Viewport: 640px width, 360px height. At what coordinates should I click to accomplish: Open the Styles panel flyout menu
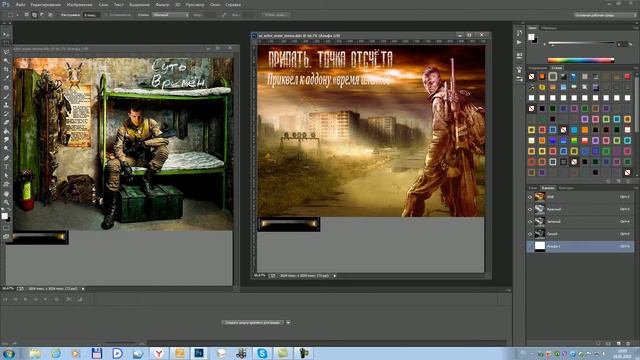pyautogui.click(x=636, y=68)
